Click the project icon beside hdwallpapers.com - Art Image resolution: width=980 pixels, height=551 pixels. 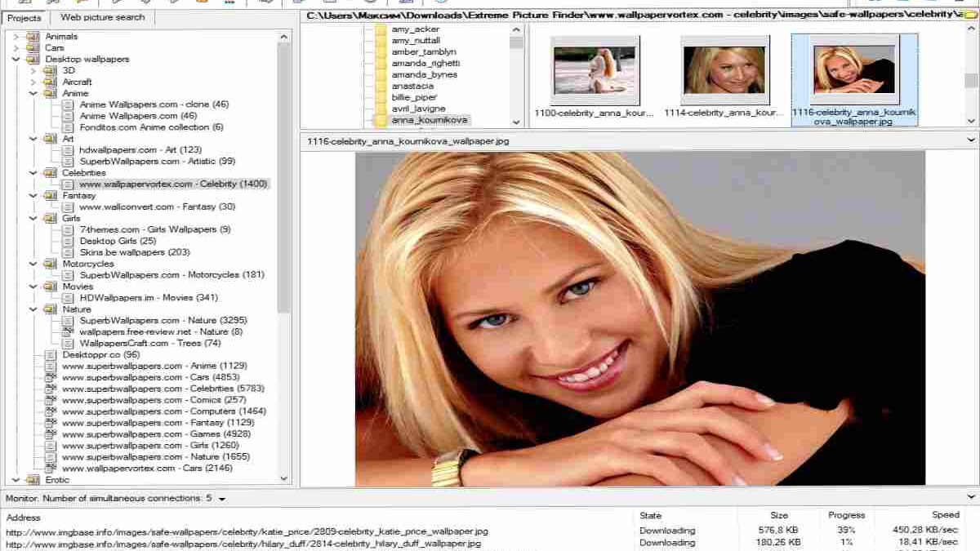click(x=69, y=150)
